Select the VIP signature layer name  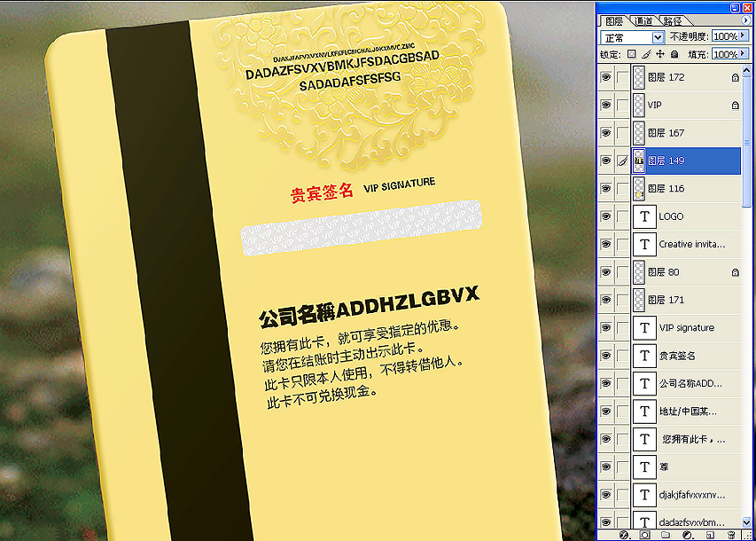(687, 327)
